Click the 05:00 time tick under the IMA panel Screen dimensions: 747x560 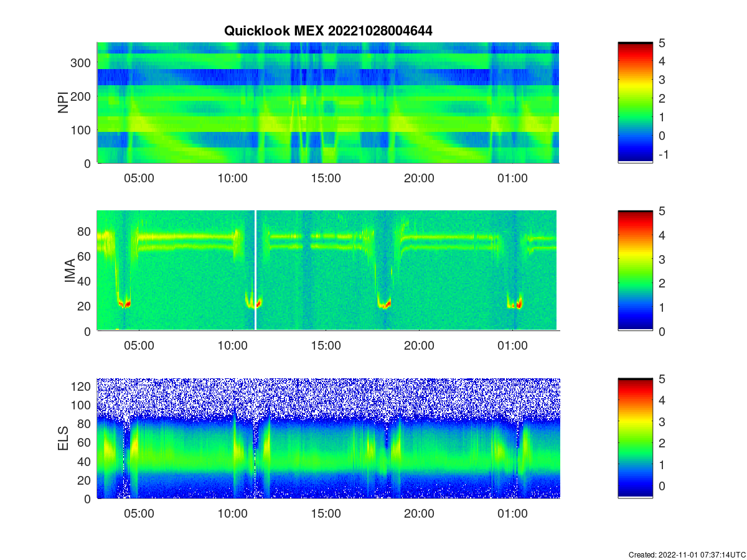point(139,346)
